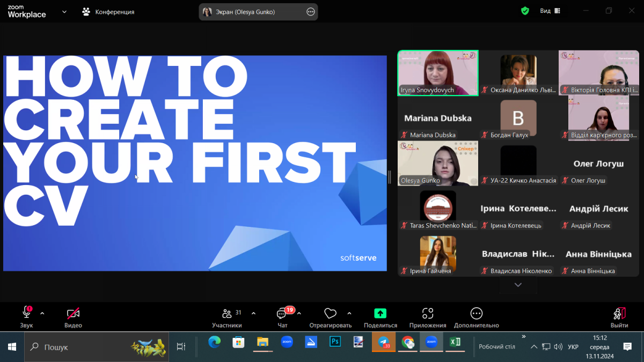Click the green Share screen icon
The image size is (644, 362).
[380, 314]
